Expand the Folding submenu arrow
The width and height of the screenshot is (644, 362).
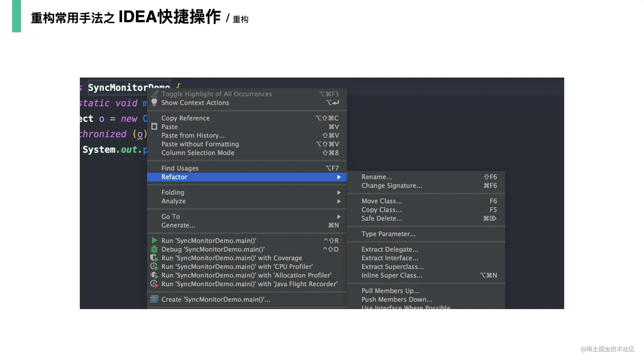339,192
